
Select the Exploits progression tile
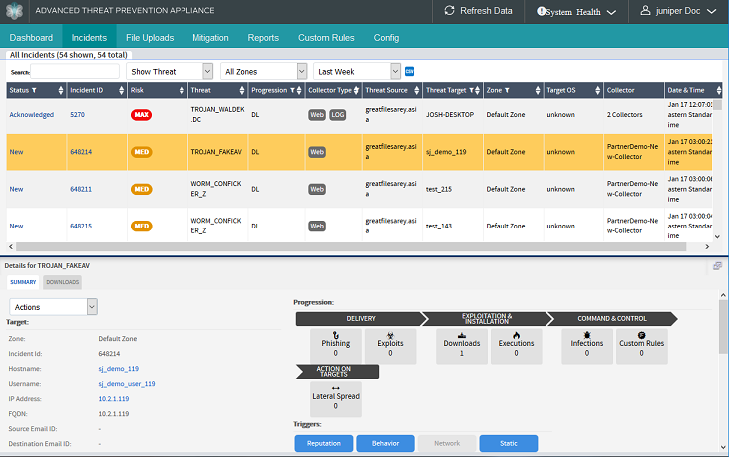390,343
